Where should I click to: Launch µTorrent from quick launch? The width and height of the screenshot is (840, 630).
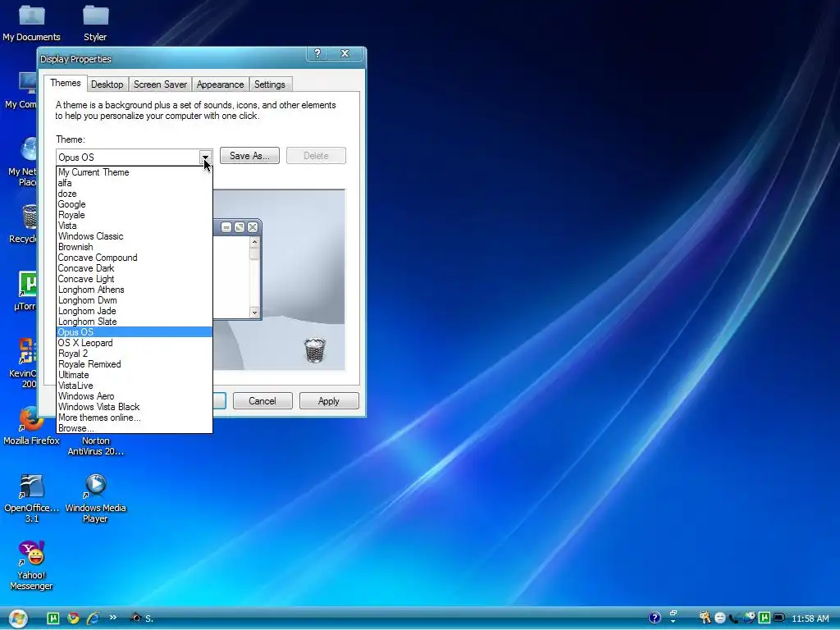coord(53,619)
